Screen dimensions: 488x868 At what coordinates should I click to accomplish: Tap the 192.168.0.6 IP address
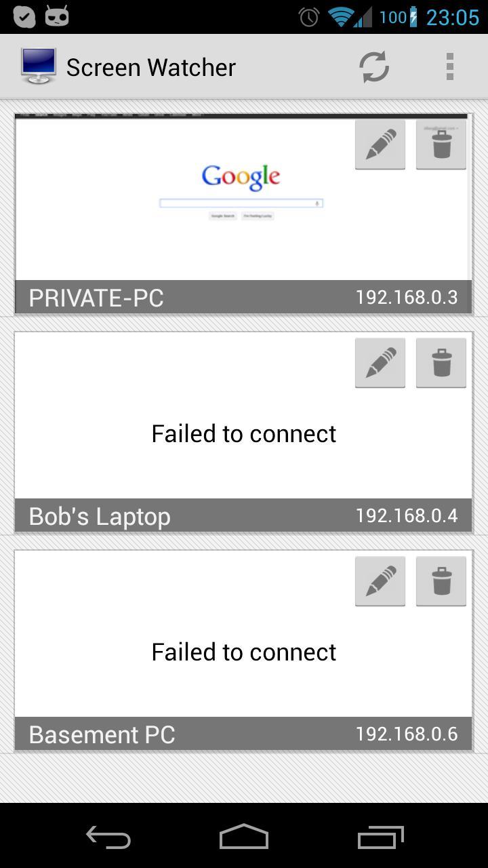[x=407, y=734]
